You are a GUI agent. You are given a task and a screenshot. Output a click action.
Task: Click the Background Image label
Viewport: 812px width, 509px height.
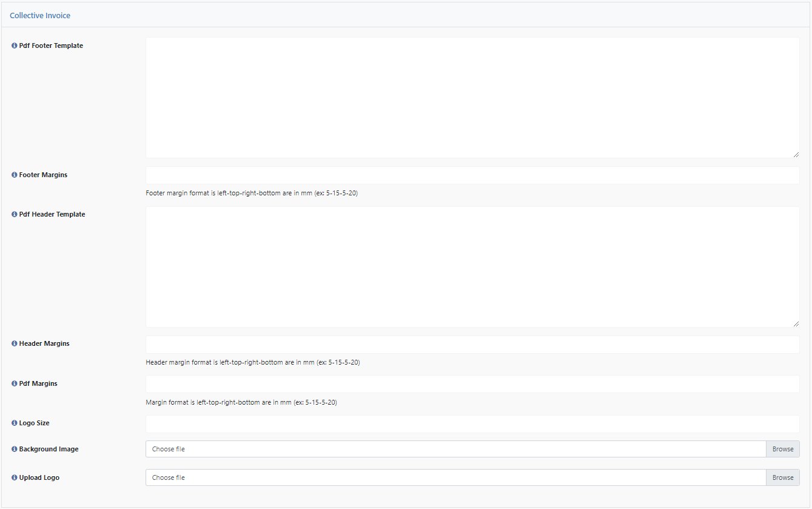coord(49,449)
